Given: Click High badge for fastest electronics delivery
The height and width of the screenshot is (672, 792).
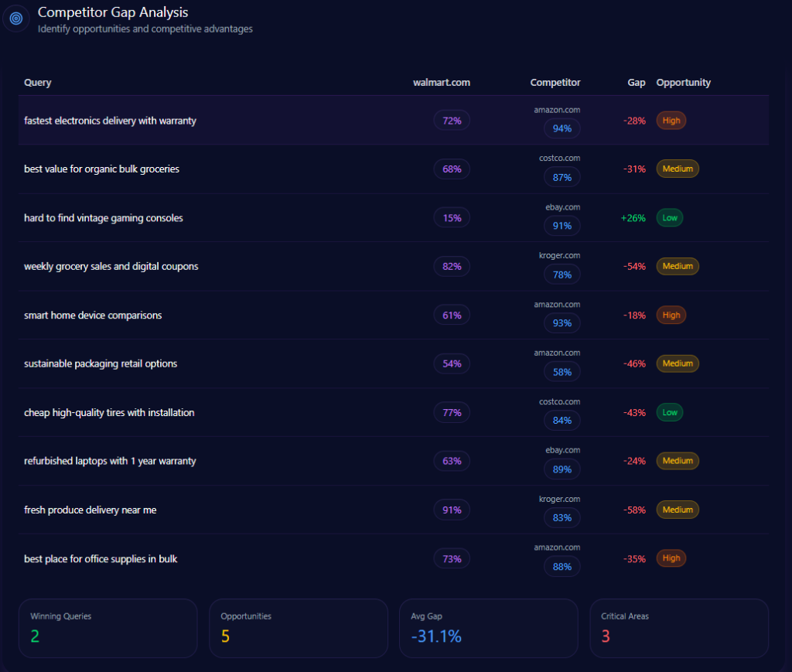Looking at the screenshot, I should 671,121.
